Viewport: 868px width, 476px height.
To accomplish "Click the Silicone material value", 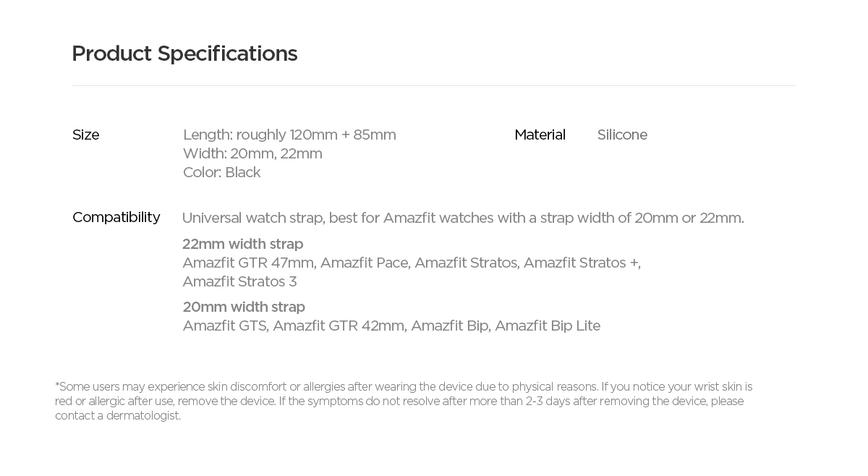I will 622,135.
